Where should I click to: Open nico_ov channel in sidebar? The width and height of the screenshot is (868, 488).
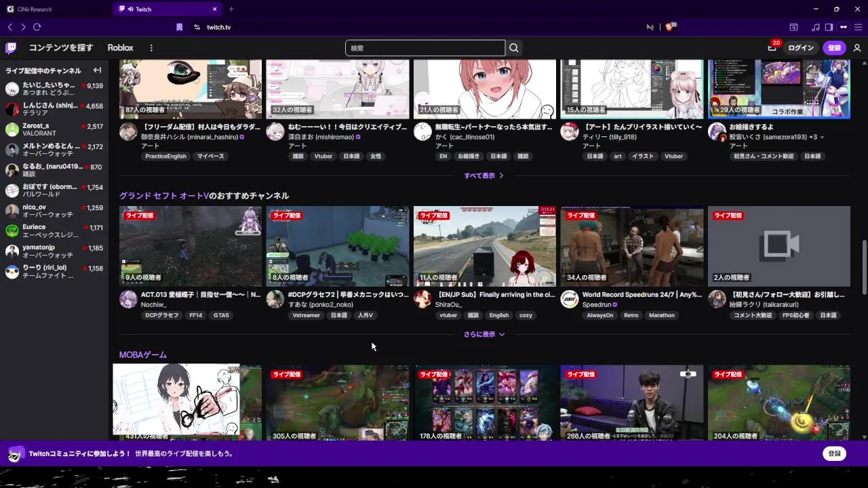tap(54, 211)
